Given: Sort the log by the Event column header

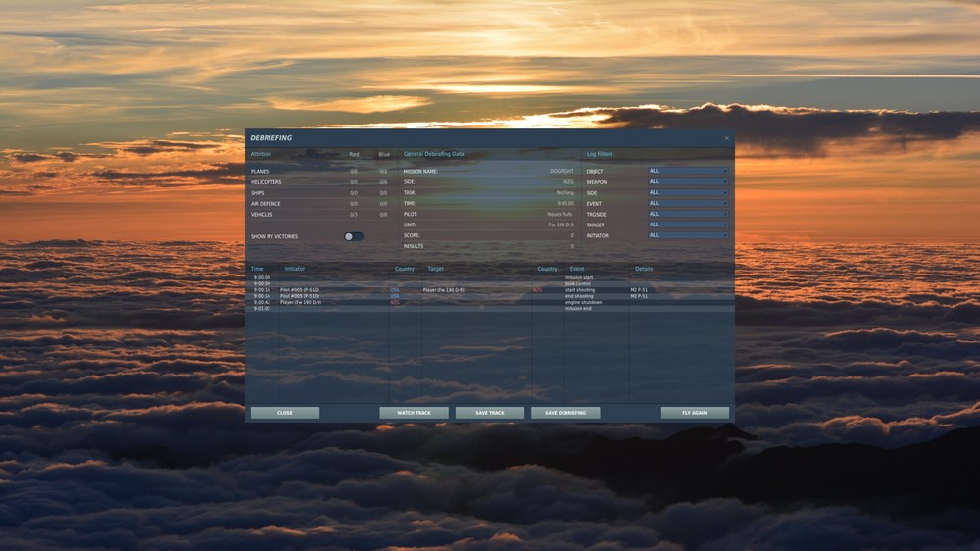Looking at the screenshot, I should (577, 269).
